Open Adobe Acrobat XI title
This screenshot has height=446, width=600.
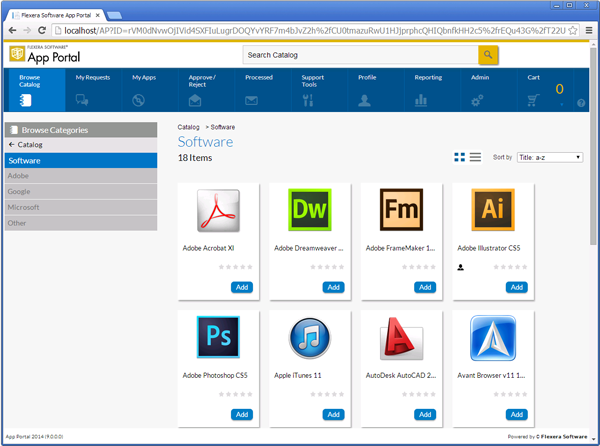coord(209,248)
